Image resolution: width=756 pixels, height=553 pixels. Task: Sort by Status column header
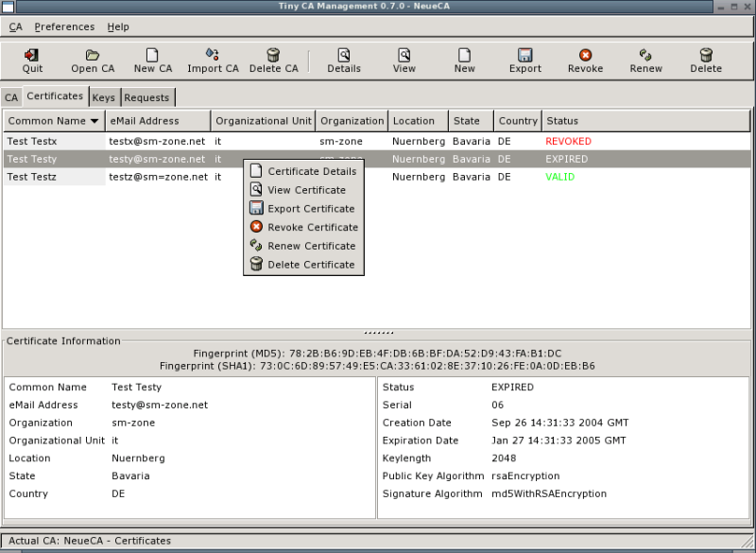click(562, 121)
